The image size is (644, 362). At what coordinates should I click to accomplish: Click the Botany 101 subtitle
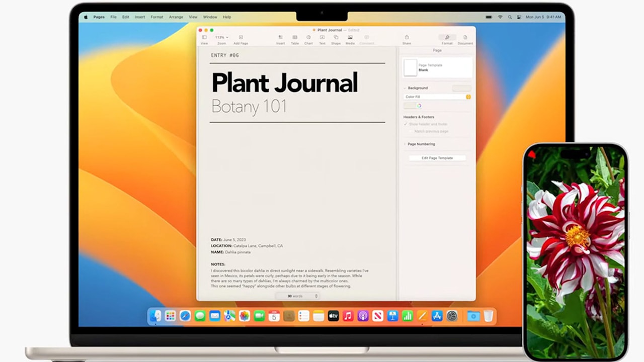pos(249,106)
